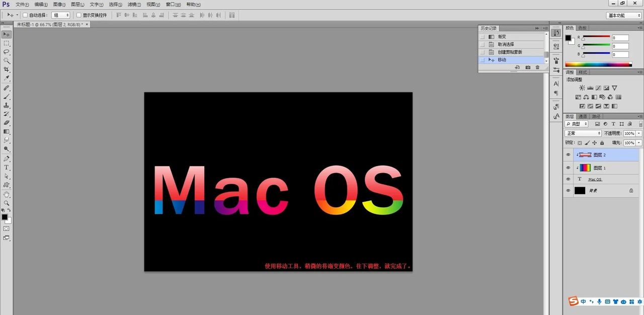Select the Brush tool
The width and height of the screenshot is (644, 315).
7,97
